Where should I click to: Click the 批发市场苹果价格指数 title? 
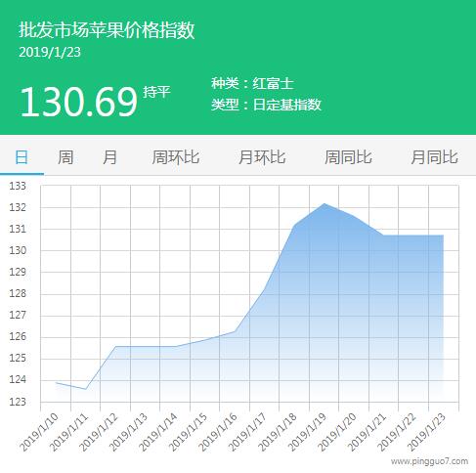pyautogui.click(x=107, y=30)
